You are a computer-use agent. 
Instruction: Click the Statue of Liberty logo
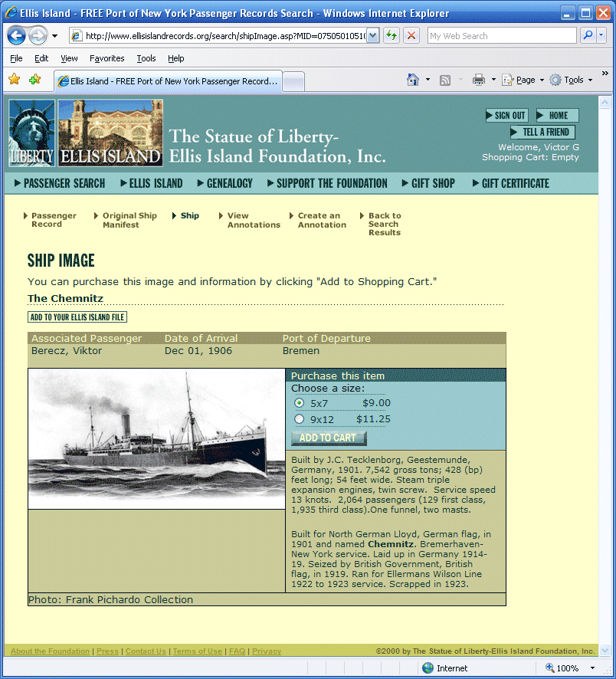pyautogui.click(x=32, y=133)
